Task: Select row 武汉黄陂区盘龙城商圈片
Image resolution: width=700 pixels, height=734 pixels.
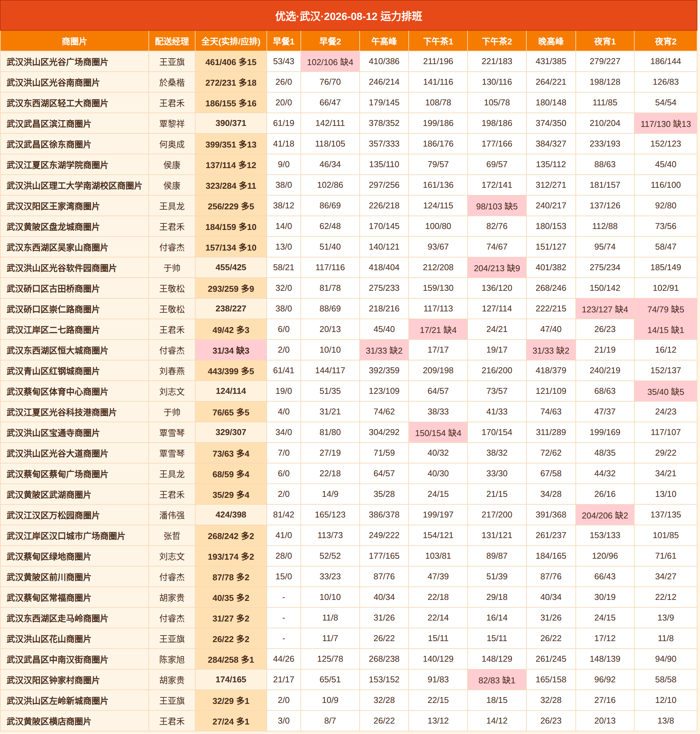Action: 349,227
